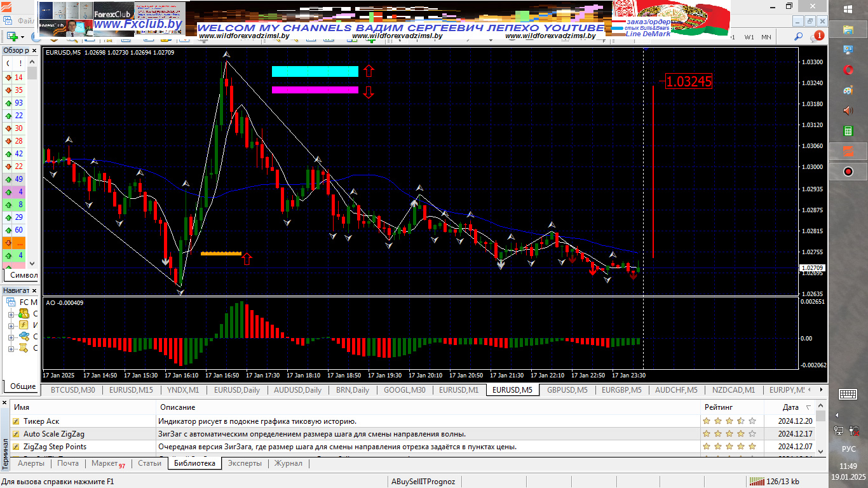Switch to the BTCUSD,M30 chart tab
The height and width of the screenshot is (488, 868).
click(72, 390)
